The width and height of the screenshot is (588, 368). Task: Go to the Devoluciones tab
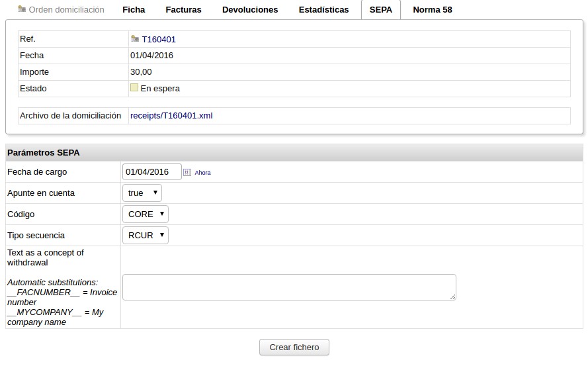point(250,10)
